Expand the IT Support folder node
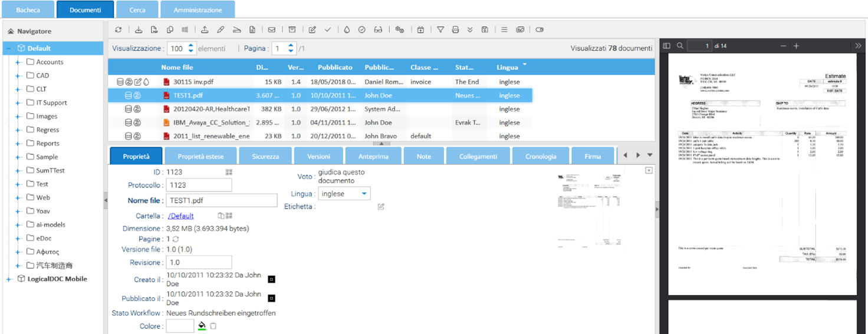Viewport: 868px width, 334px height. [18, 102]
